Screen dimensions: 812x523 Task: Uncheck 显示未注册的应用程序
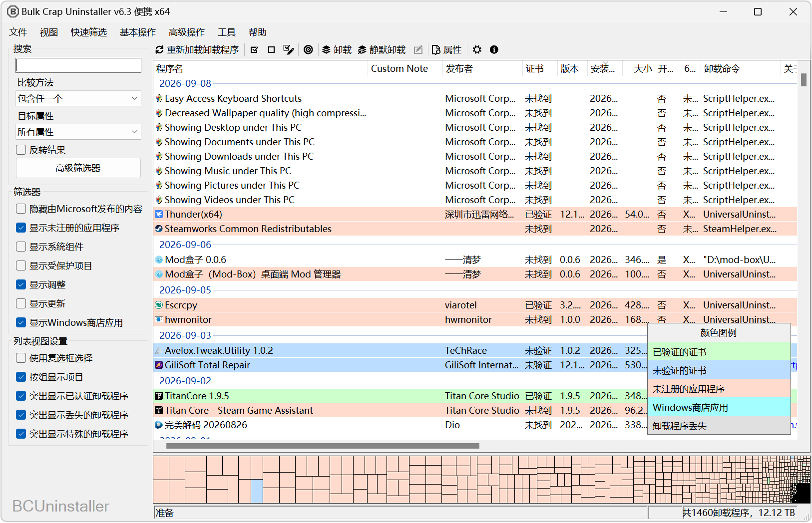point(21,228)
